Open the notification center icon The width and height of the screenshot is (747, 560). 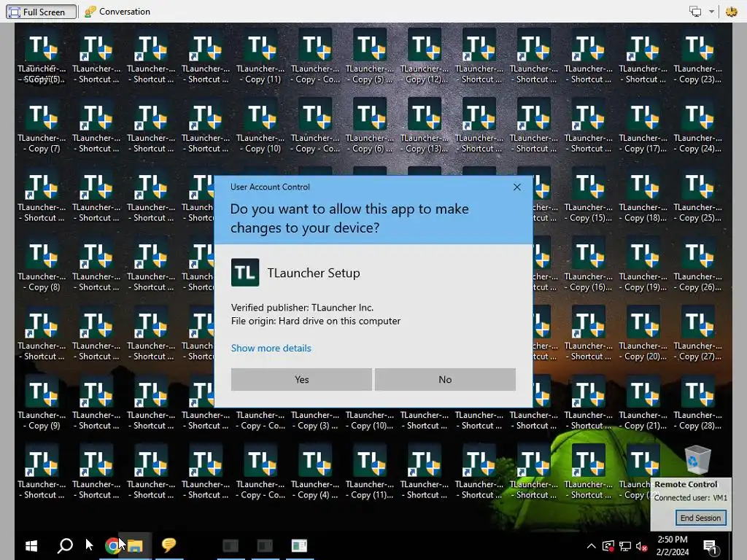(x=711, y=547)
